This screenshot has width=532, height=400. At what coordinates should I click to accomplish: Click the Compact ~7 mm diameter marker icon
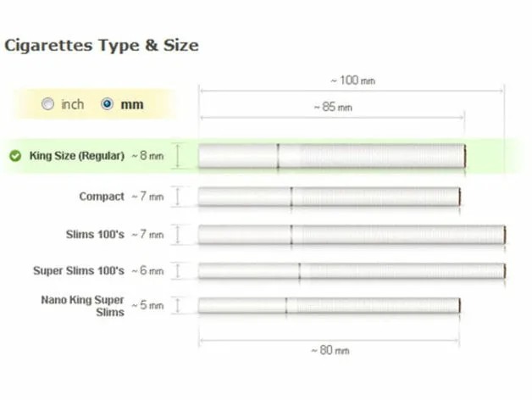click(x=178, y=197)
